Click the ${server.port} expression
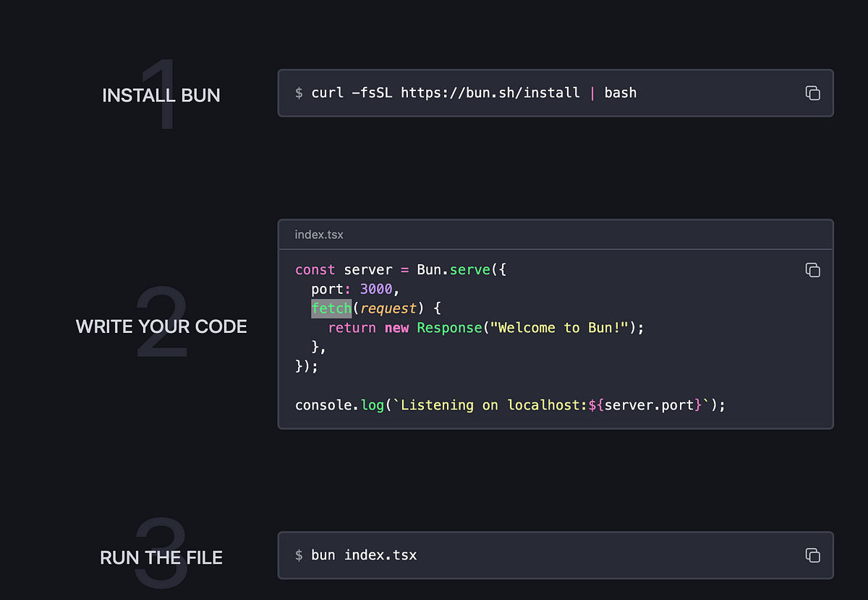This screenshot has width=868, height=600. tap(645, 405)
